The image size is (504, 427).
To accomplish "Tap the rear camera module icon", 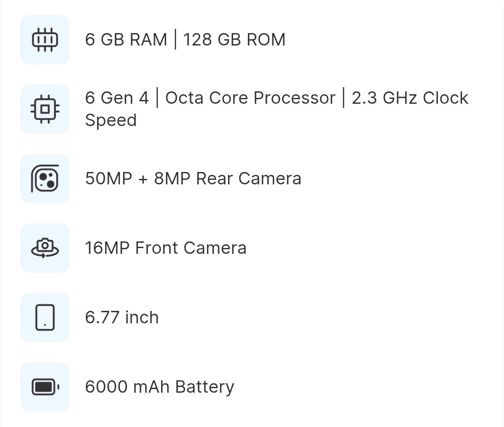I will tap(45, 179).
